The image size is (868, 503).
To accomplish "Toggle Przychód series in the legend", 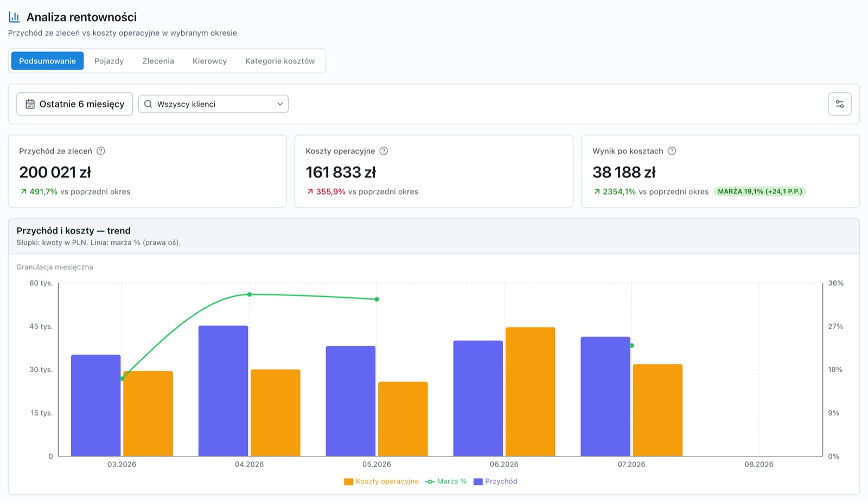I will point(495,481).
